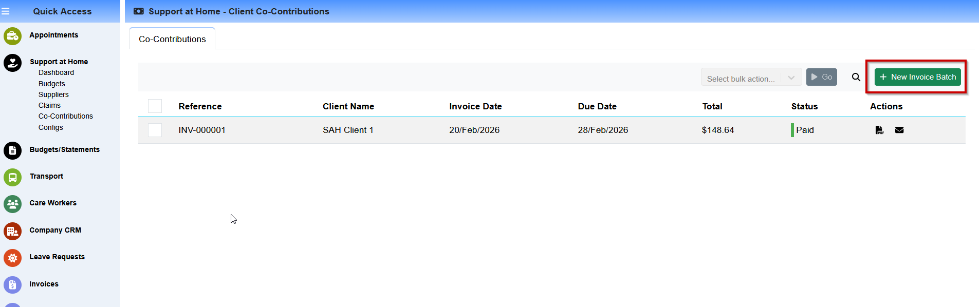Click the search magnifier icon
Screen dimensions: 980x307
[856, 77]
